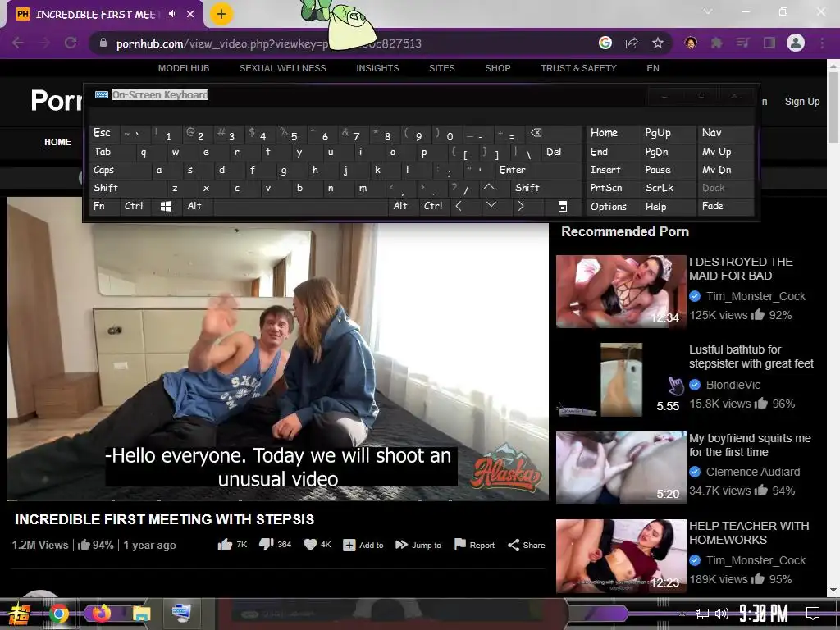Image resolution: width=840 pixels, height=630 pixels.
Task: Open the Chrome extensions puzzle icon
Action: pyautogui.click(x=717, y=43)
